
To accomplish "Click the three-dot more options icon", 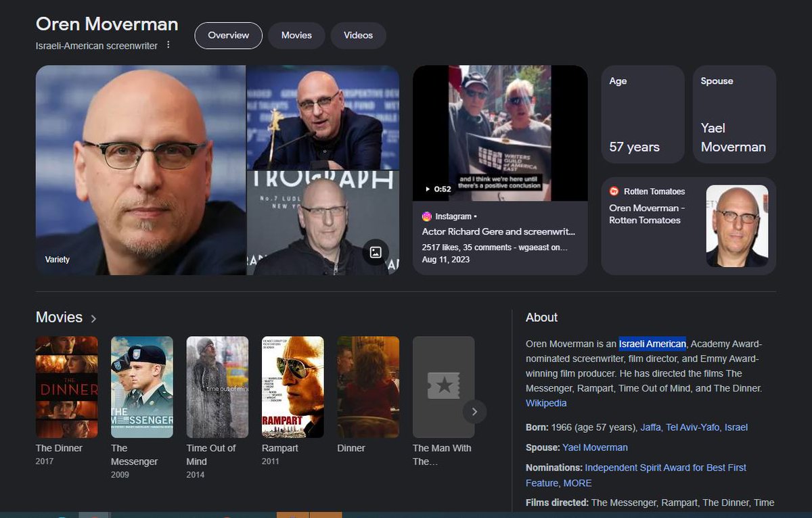I will 168,45.
